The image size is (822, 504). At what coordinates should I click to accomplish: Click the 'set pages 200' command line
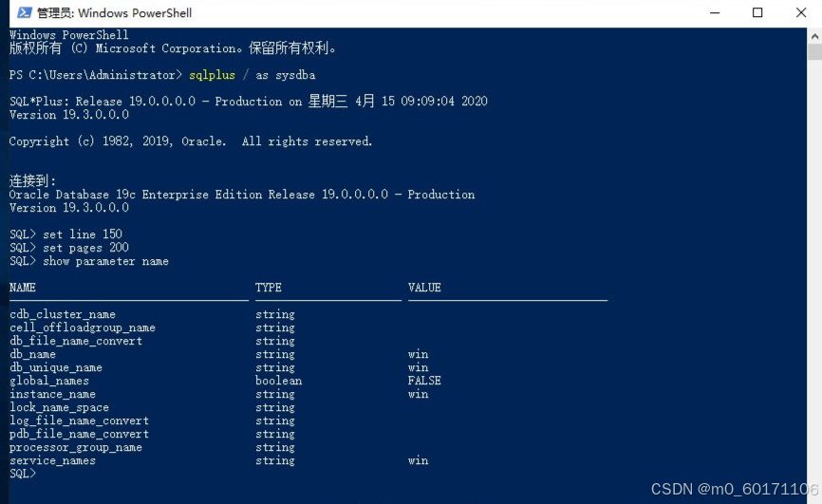pos(68,248)
